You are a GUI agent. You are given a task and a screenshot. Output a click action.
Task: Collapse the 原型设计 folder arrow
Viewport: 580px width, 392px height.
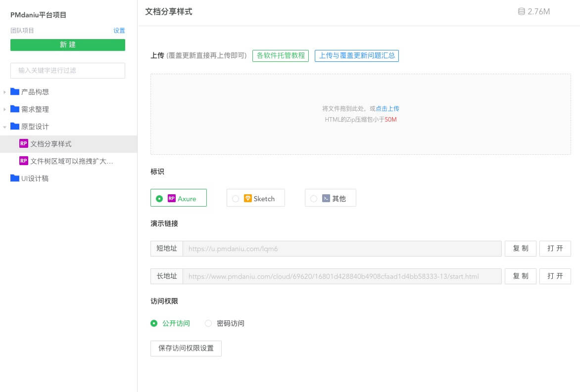pos(5,127)
